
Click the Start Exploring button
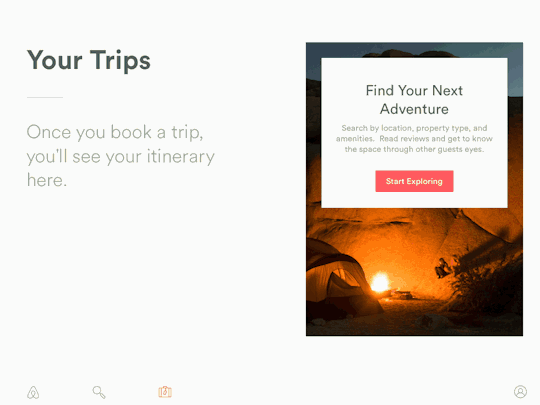[414, 181]
